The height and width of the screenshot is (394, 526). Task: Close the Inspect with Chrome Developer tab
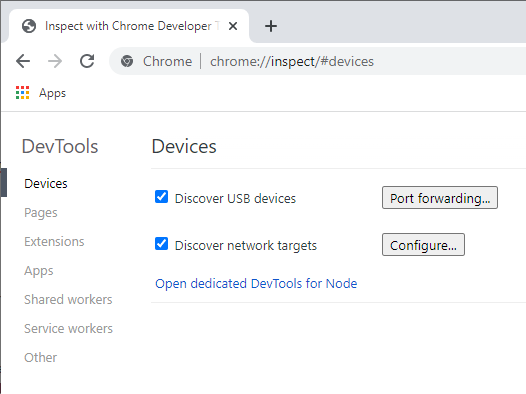point(233,26)
